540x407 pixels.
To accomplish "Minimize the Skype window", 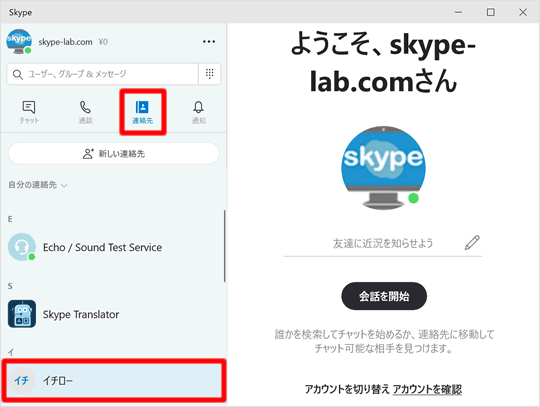I will [x=458, y=12].
